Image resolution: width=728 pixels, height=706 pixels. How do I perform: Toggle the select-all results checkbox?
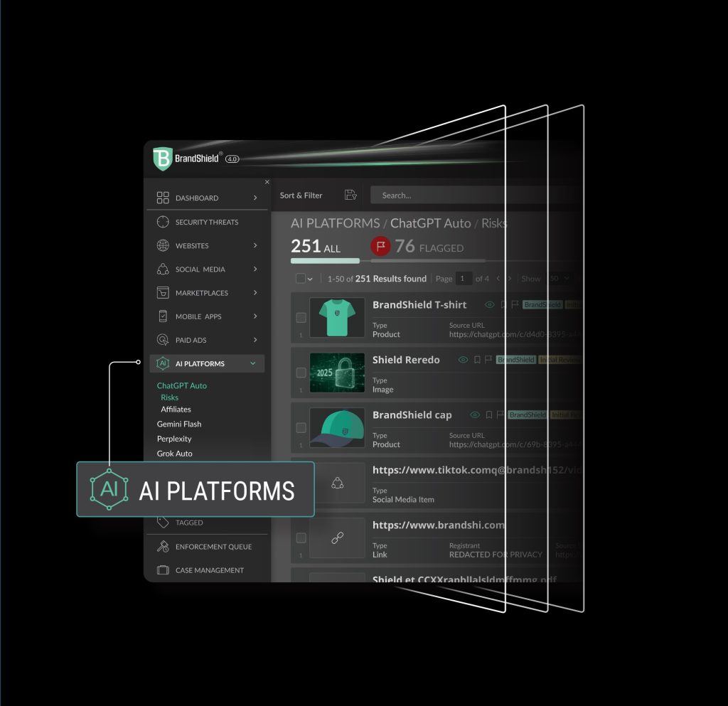pos(301,279)
